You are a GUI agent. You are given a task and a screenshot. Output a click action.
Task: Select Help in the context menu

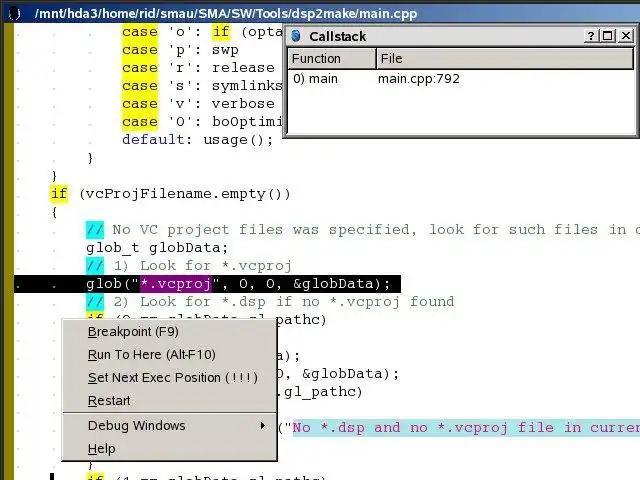click(x=101, y=449)
